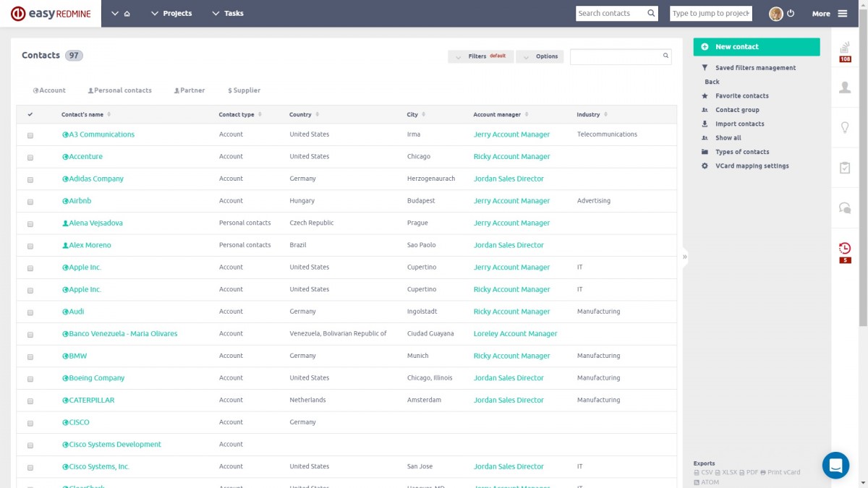Click the power logout icon
Screen dimensions: 868x488
click(791, 14)
